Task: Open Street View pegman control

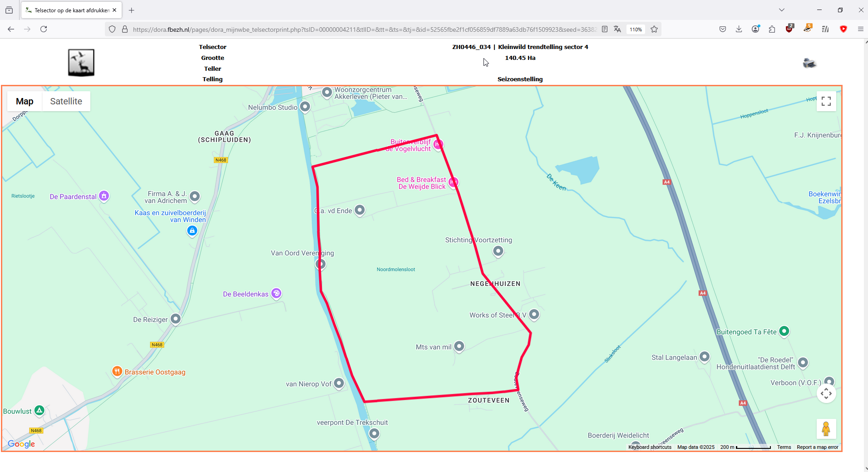Action: click(826, 429)
